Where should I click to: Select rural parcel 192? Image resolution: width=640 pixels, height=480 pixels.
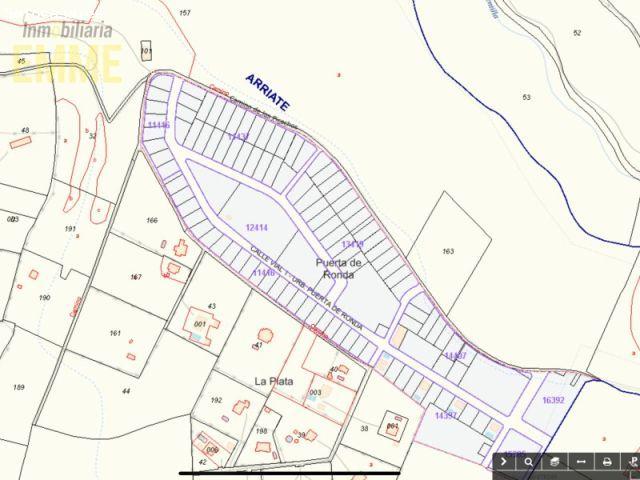click(216, 400)
